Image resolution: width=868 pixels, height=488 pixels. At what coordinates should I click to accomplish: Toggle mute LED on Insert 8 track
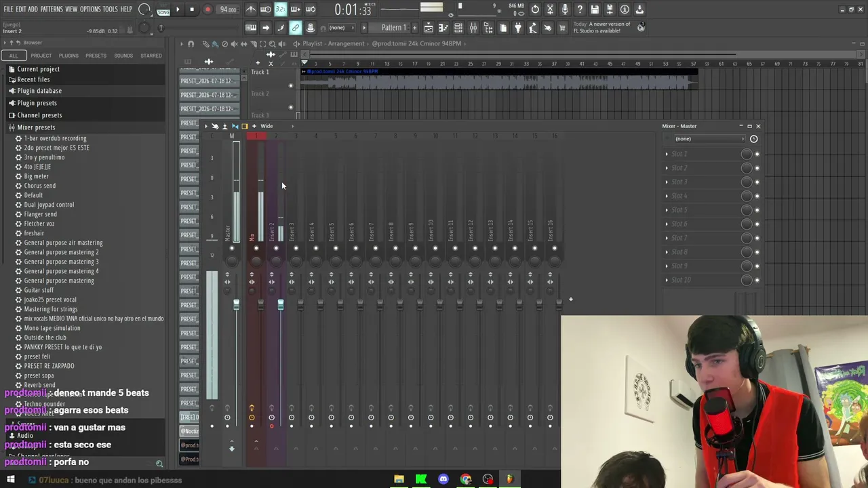coord(395,248)
